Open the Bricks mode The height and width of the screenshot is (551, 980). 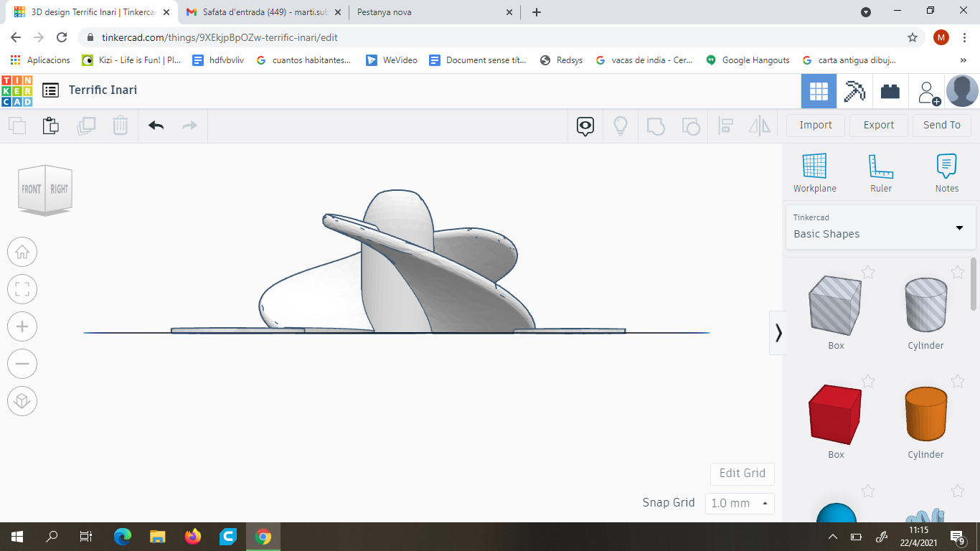click(890, 91)
